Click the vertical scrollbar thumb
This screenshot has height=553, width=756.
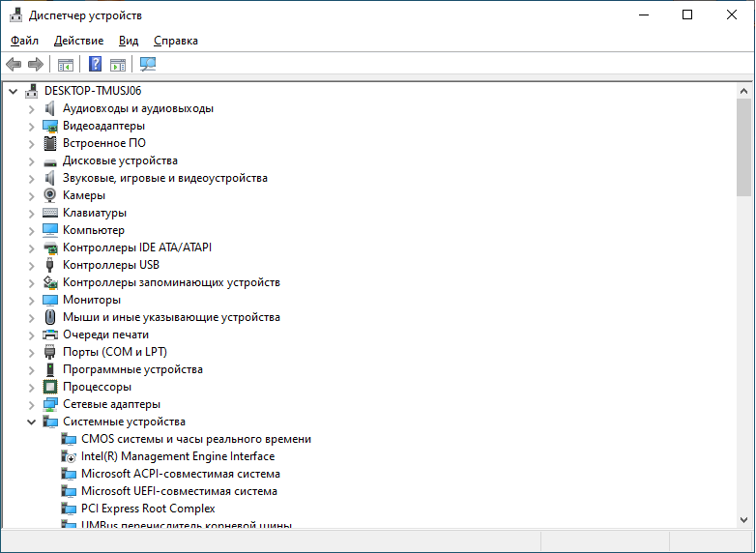click(743, 147)
